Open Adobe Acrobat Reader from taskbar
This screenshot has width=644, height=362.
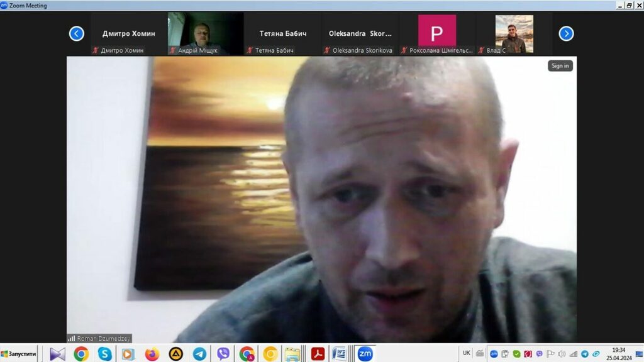[318, 354]
